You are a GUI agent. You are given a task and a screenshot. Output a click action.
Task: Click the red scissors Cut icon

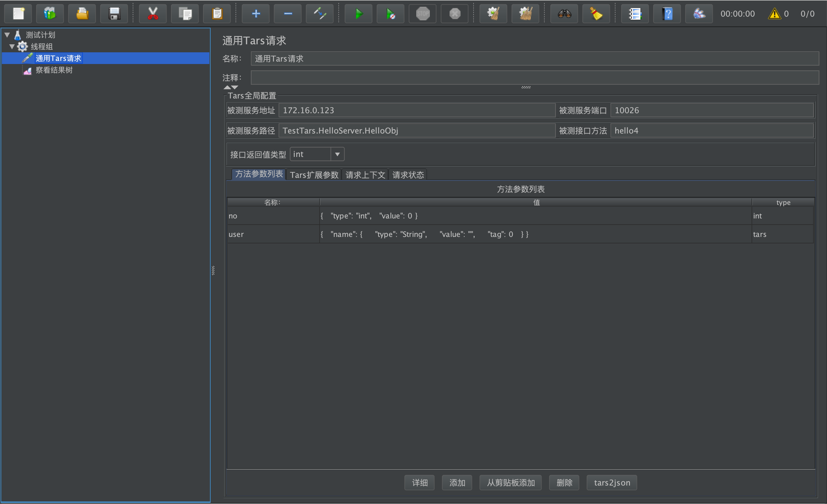(153, 14)
